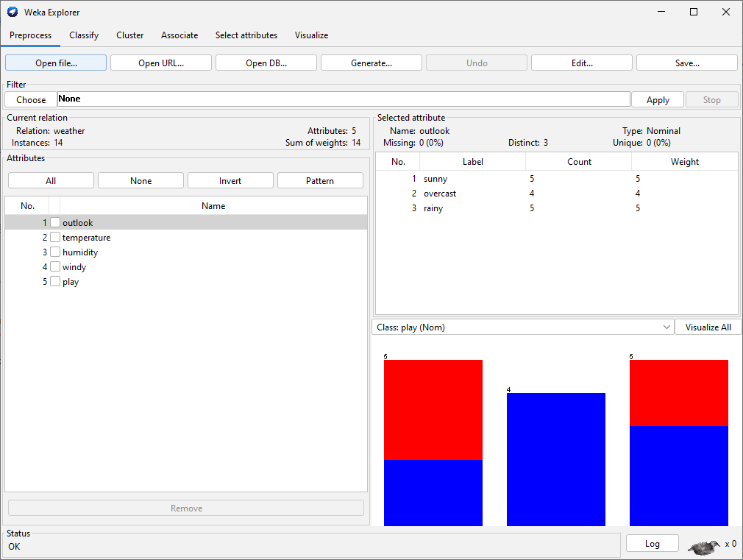Check the temperature attribute checkbox

point(55,237)
